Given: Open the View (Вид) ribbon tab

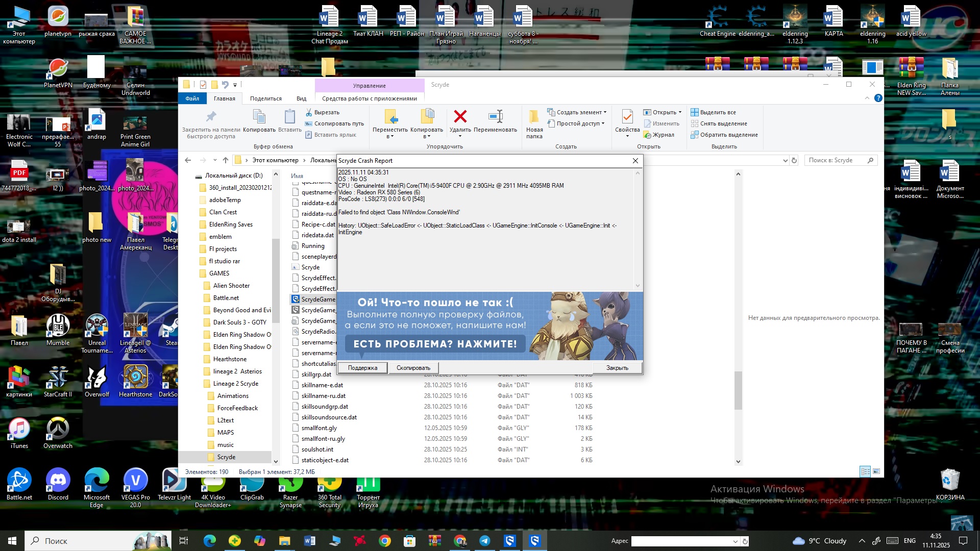Looking at the screenshot, I should pyautogui.click(x=301, y=98).
